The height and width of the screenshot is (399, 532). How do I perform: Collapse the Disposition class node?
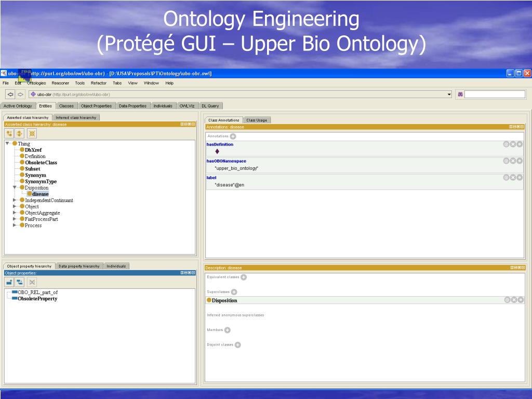point(15,187)
